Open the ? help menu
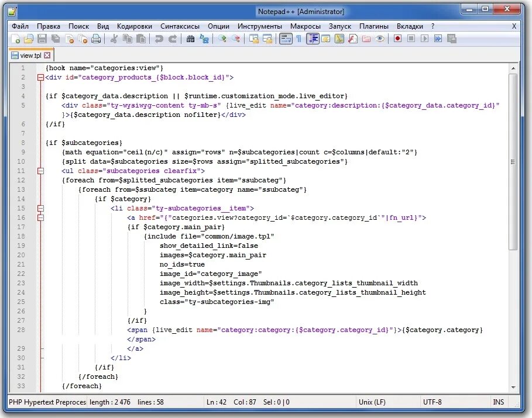Screen dimensions: 532x418 click(x=433, y=26)
